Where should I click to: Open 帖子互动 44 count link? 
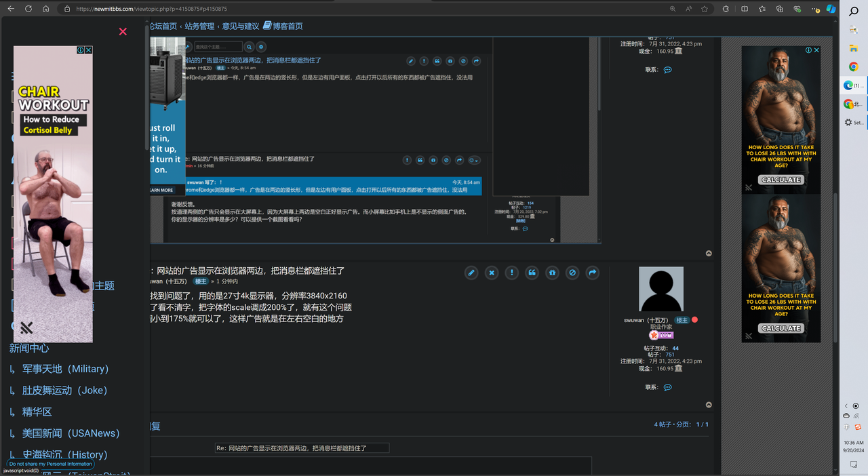(675, 349)
